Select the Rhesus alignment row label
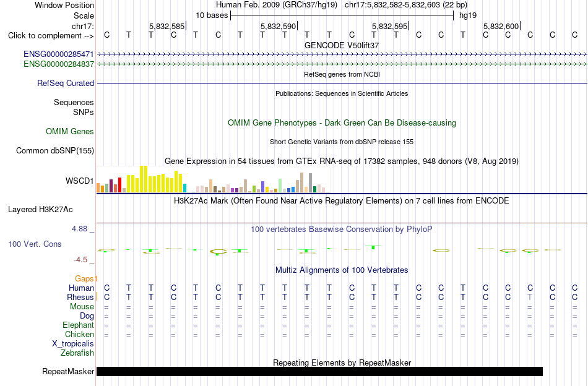This screenshot has width=588, height=386. (x=80, y=297)
